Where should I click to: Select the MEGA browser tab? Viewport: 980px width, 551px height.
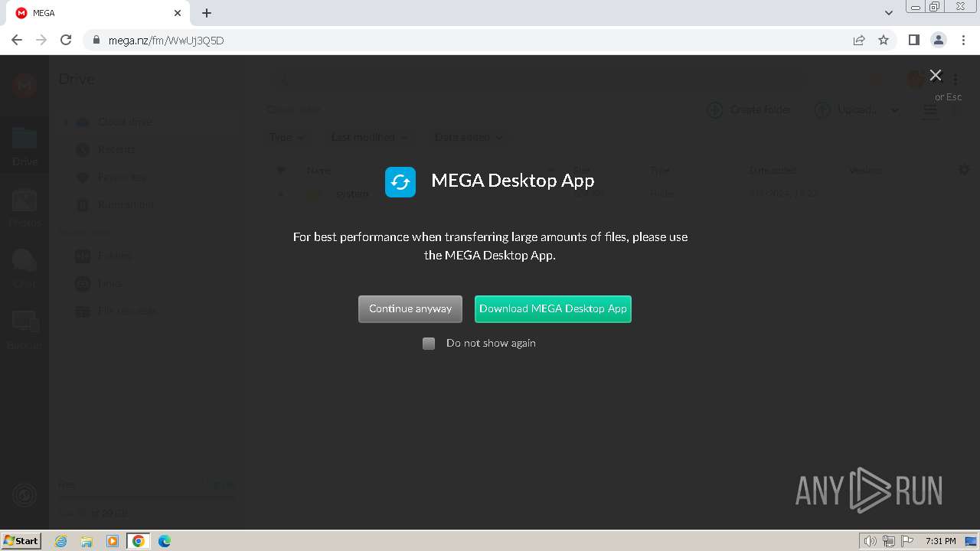pos(100,13)
